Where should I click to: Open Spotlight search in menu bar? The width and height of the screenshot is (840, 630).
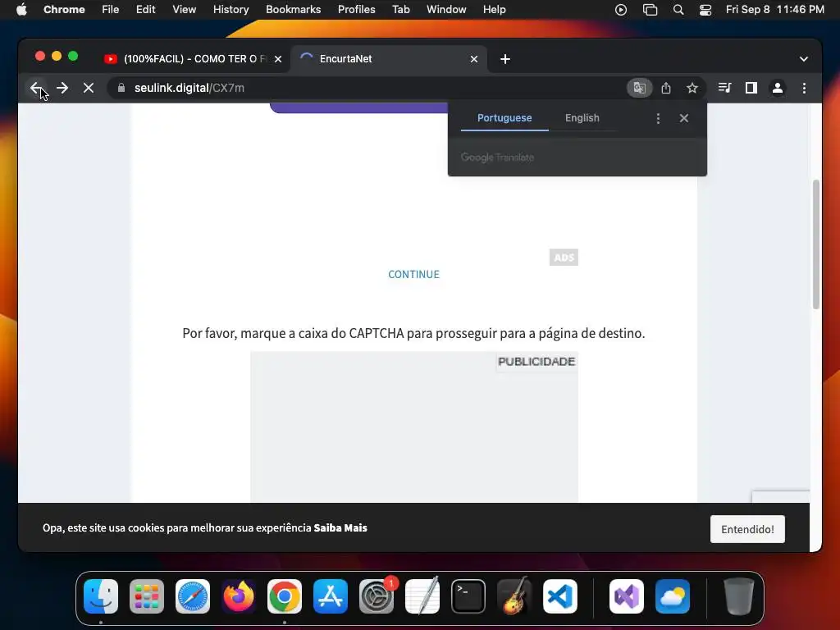click(x=678, y=10)
